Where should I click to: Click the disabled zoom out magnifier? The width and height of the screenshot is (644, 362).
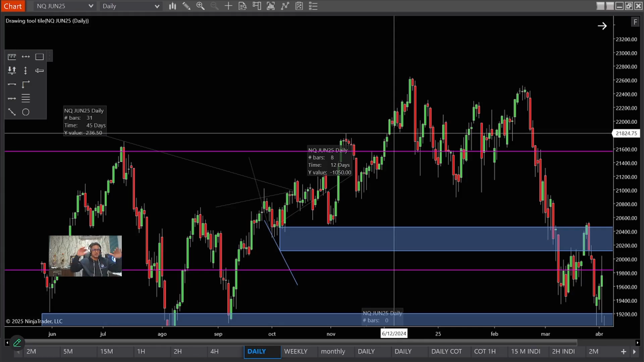214,6
